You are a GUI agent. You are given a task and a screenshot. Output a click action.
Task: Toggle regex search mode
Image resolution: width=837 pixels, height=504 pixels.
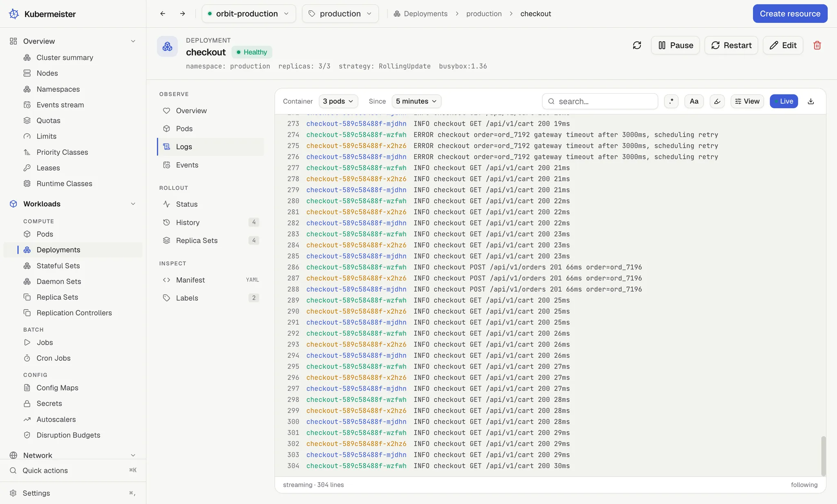671,101
